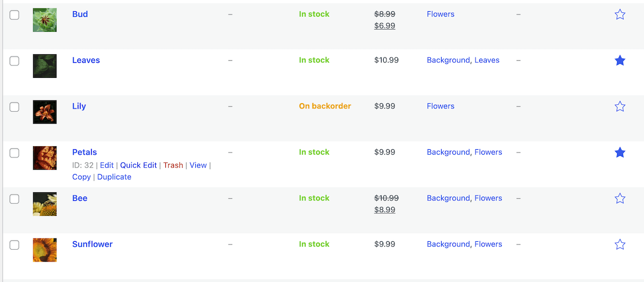Filter by Leaves category in Leaves row
Viewport: 644px width, 282px height.
(487, 60)
